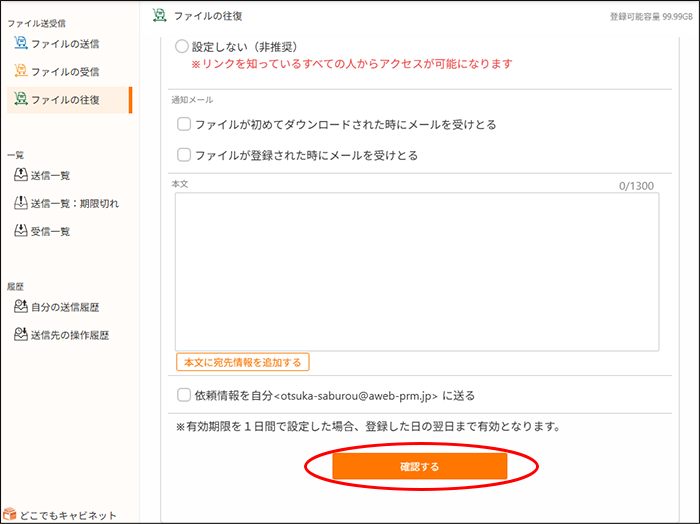This screenshot has height=524, width=700.
Task: Click どこでもキャビネット text link
Action: tap(68, 515)
